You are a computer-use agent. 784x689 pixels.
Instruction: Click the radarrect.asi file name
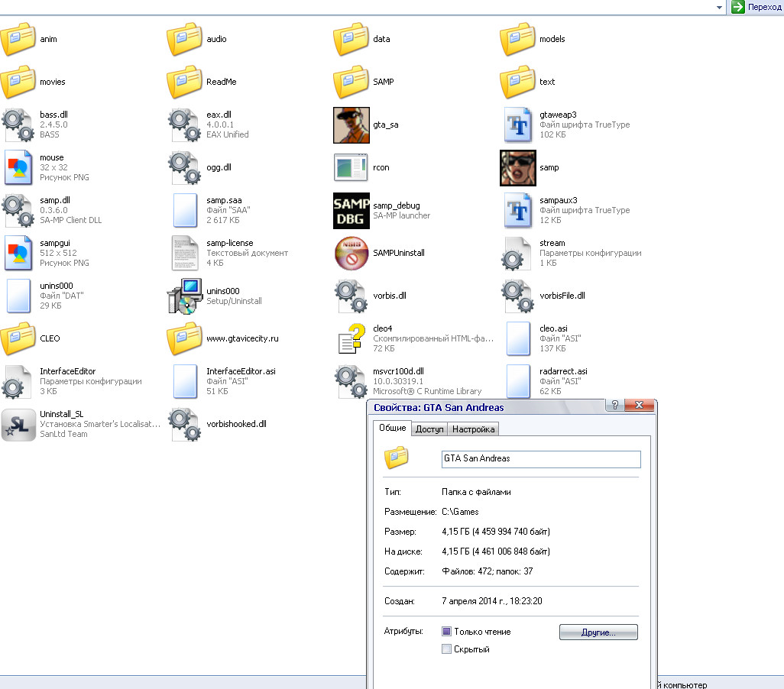563,371
